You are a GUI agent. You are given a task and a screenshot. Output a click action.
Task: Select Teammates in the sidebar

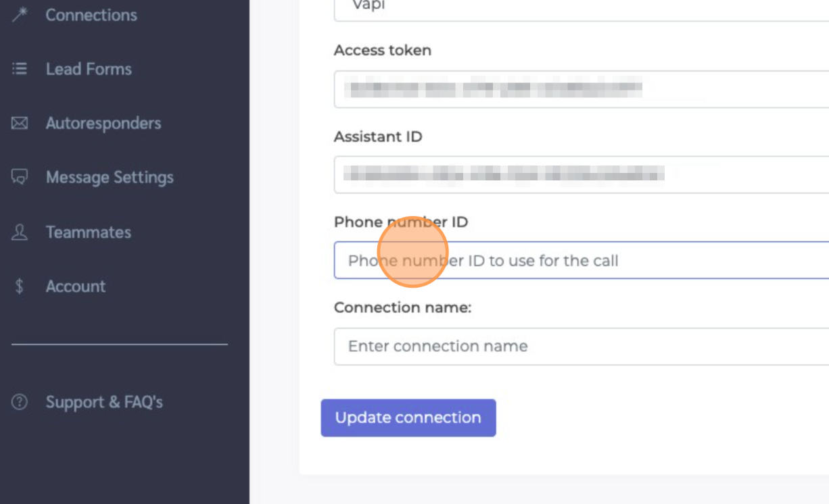tap(88, 232)
